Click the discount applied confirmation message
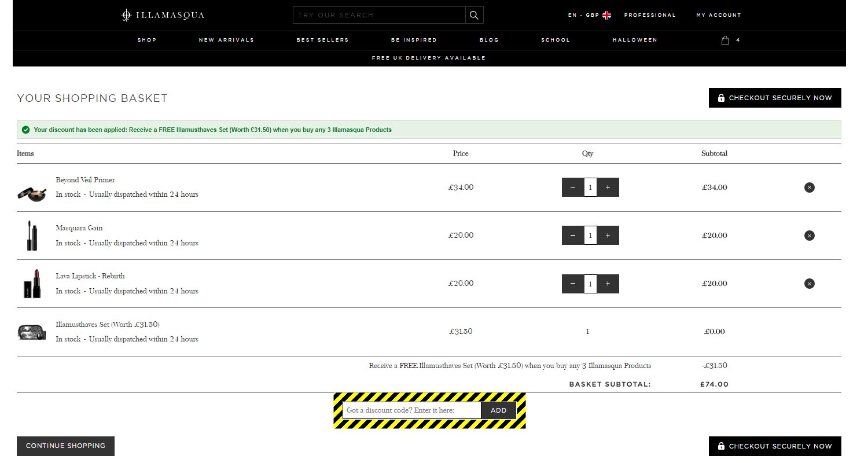Screen dimensions: 868x463 [429, 130]
